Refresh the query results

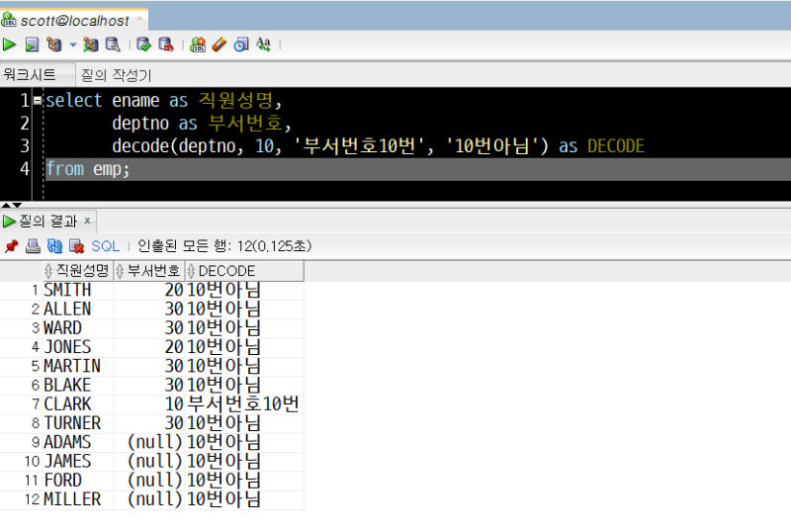click(x=54, y=246)
